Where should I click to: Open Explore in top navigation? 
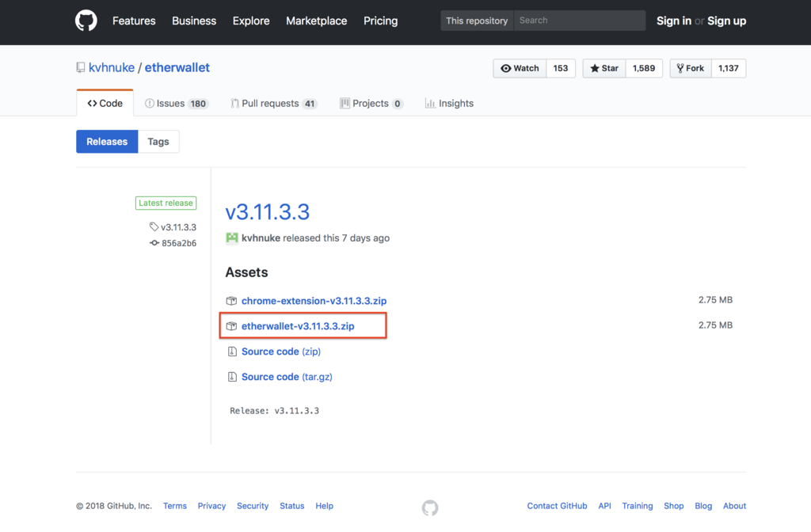251,21
